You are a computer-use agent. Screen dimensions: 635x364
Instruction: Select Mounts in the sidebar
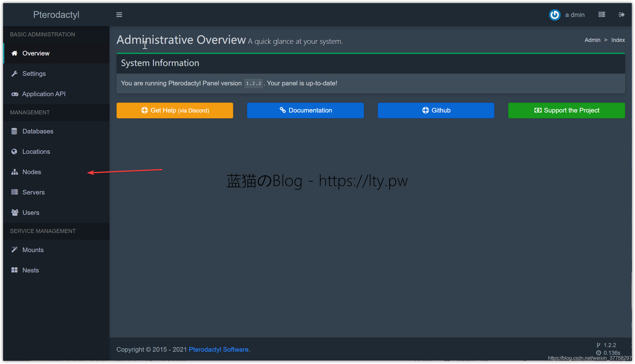(x=33, y=250)
